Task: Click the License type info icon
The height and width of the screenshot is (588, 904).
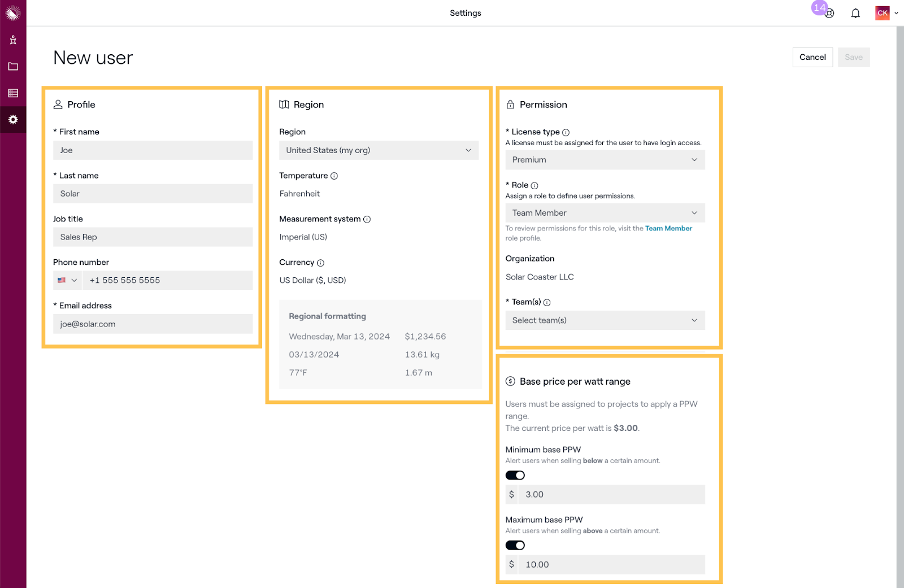Action: [566, 132]
